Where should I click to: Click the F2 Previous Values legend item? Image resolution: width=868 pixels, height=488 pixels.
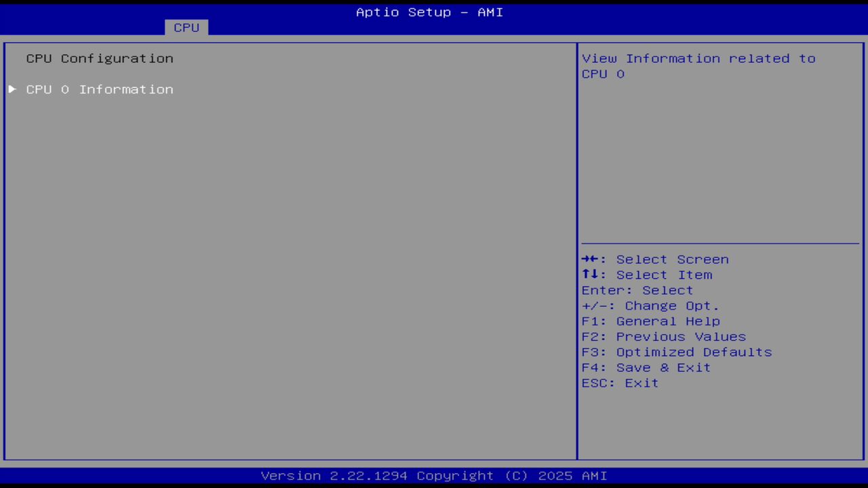pyautogui.click(x=663, y=336)
